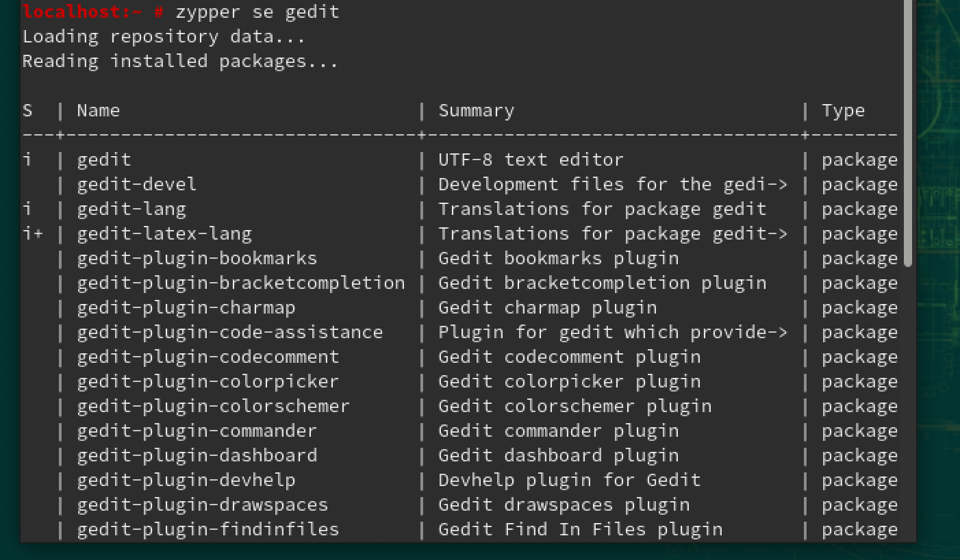The width and height of the screenshot is (960, 560).
Task: Click the 'Type' column header
Action: pos(844,111)
